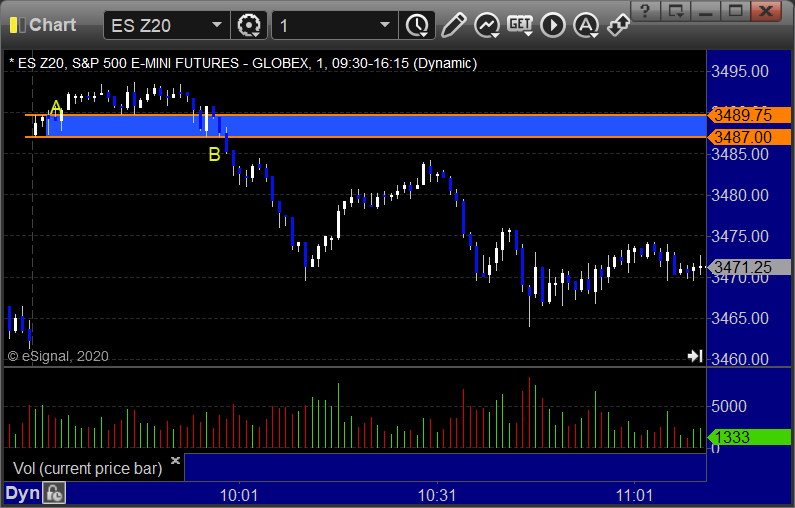This screenshot has width=795, height=508.
Task: Select the yellow B annotation on the chart
Action: coord(214,155)
